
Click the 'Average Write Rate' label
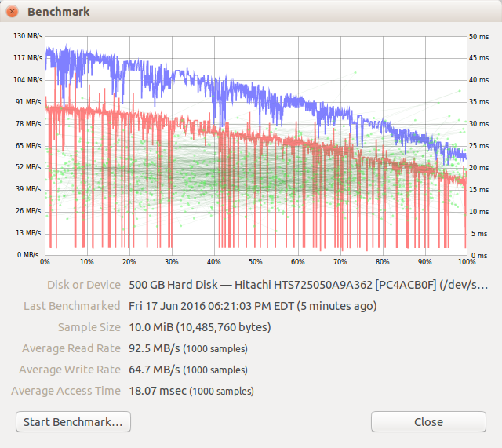coord(70,370)
